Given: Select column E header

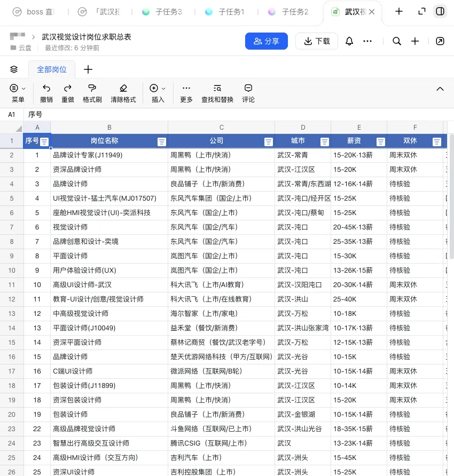Looking at the screenshot, I should [x=359, y=128].
